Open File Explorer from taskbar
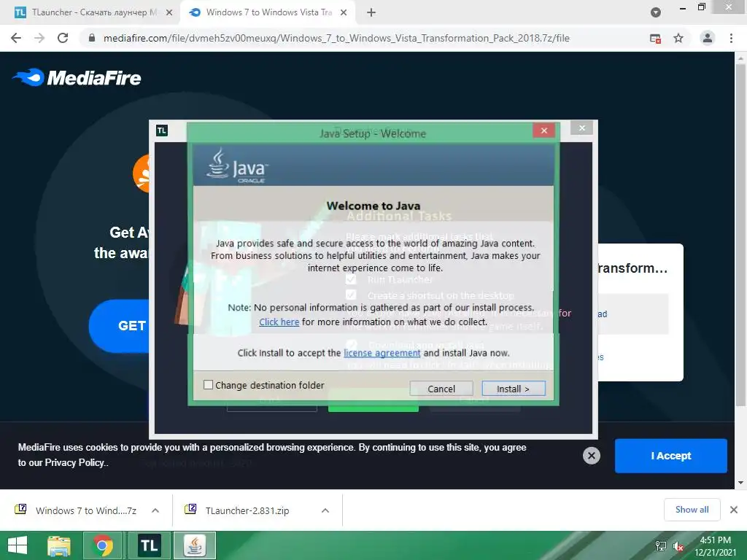This screenshot has height=560, width=747. tap(59, 545)
